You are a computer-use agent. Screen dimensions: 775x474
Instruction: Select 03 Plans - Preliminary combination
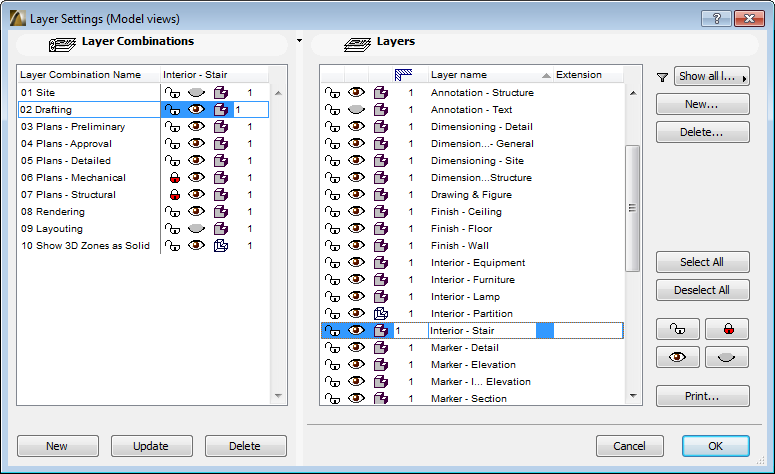coord(73,127)
